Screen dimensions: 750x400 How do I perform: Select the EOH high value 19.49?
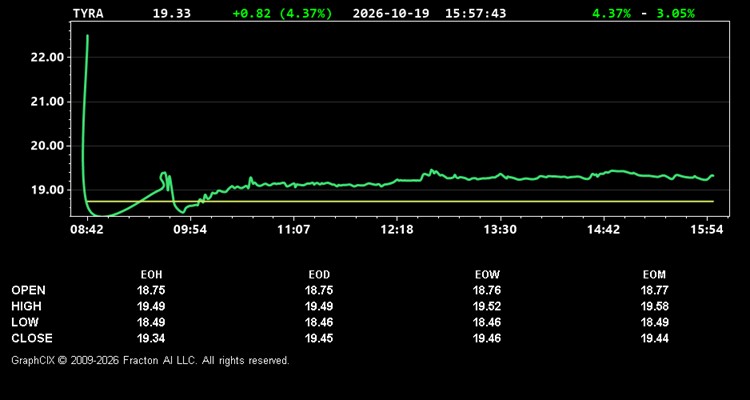(151, 306)
